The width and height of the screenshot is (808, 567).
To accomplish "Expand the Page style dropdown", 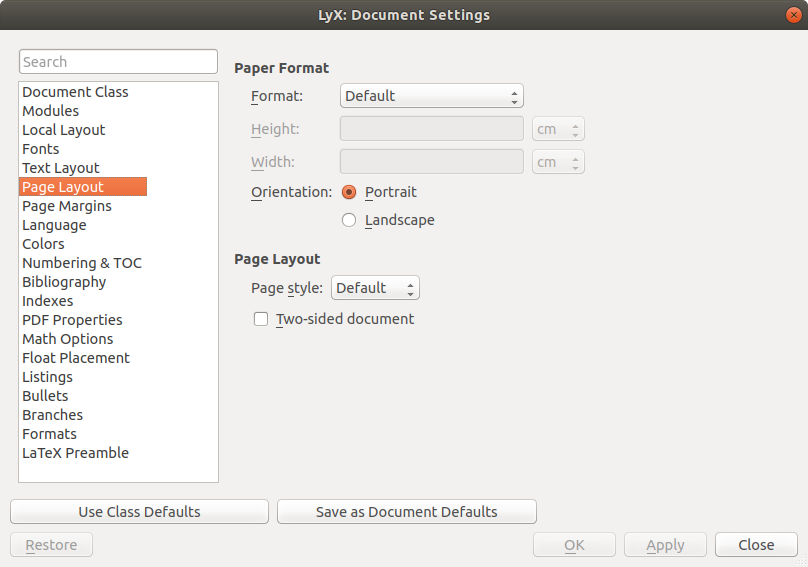I will pos(375,288).
